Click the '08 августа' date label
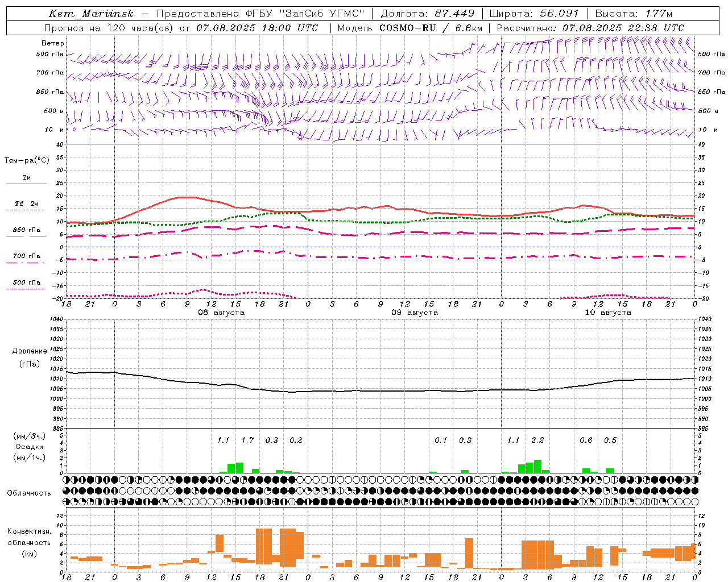The height and width of the screenshot is (582, 728). [x=221, y=313]
